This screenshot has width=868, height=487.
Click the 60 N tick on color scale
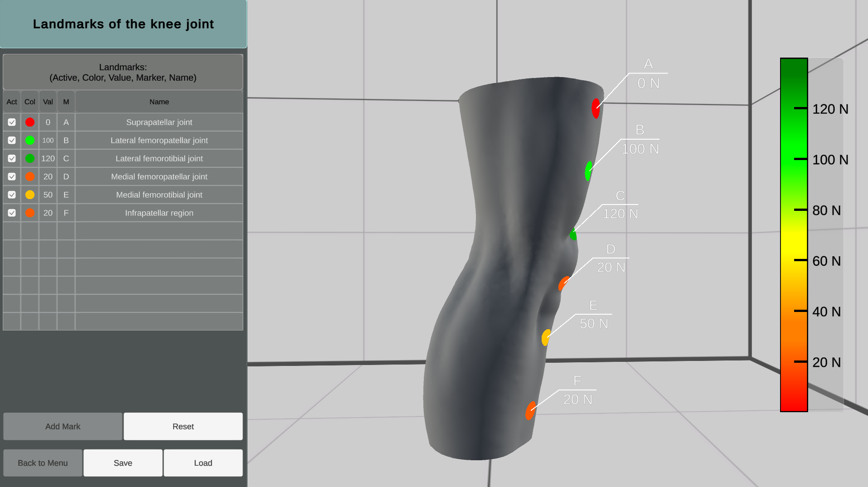pyautogui.click(x=800, y=260)
